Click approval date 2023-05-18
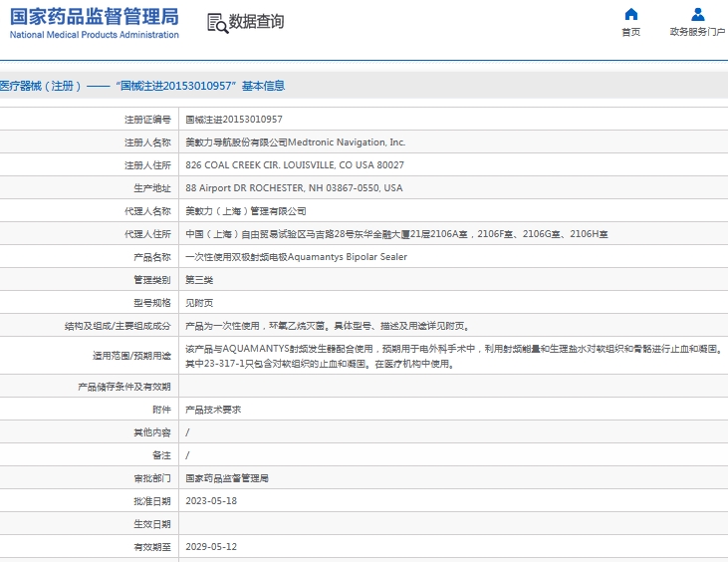Screen dimensions: 728x562 pyautogui.click(x=211, y=501)
